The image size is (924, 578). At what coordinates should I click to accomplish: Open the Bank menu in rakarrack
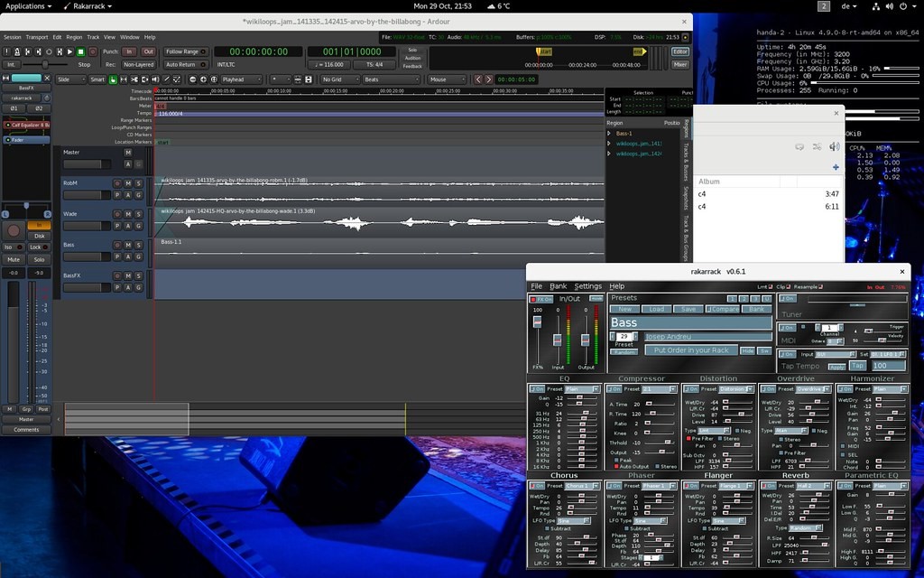coord(558,286)
